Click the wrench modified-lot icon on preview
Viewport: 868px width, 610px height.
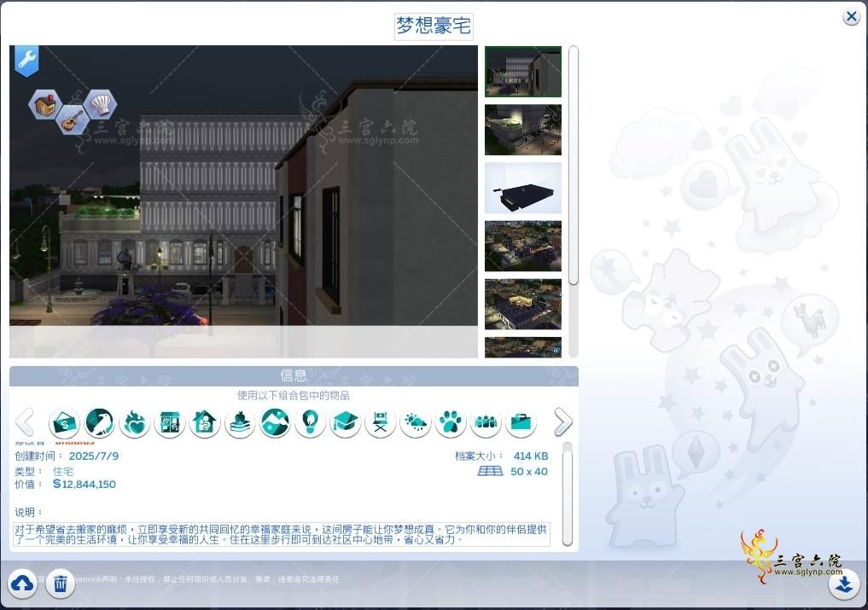pos(26,60)
